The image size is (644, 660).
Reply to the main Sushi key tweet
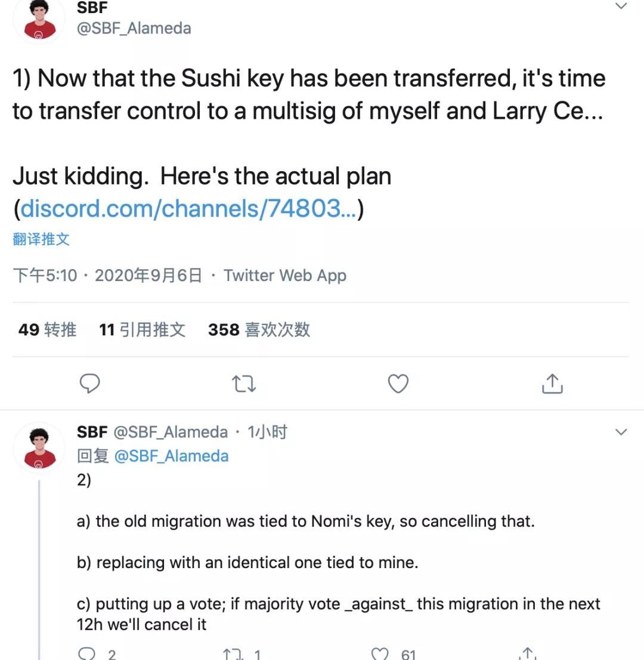(x=89, y=384)
